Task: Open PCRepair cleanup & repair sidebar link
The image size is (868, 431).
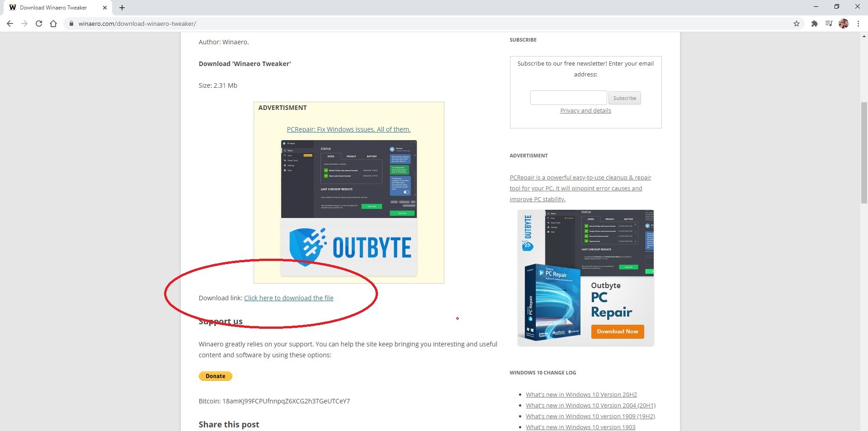Action: (580, 188)
